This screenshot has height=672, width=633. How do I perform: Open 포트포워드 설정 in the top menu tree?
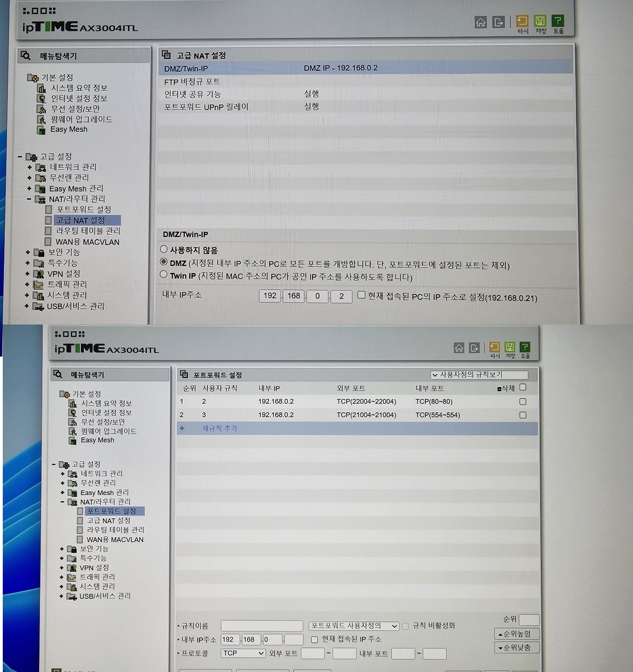[83, 209]
